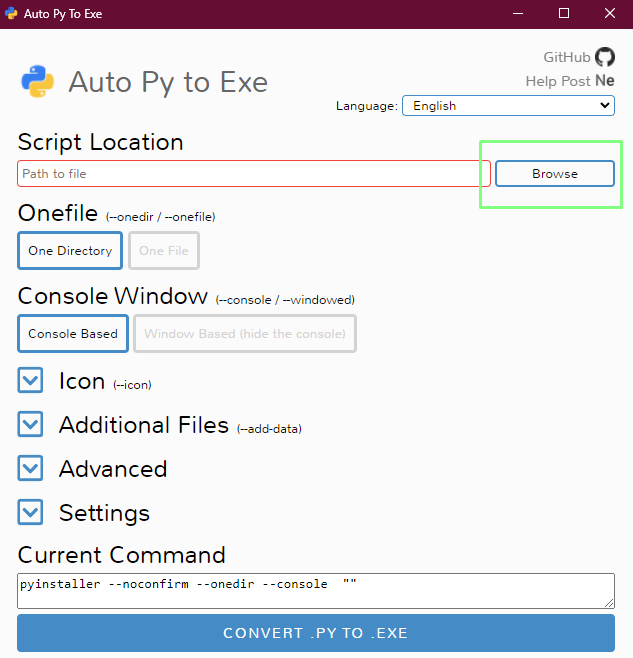Open the GitHub link
Screen dimensions: 633x658
pos(567,57)
